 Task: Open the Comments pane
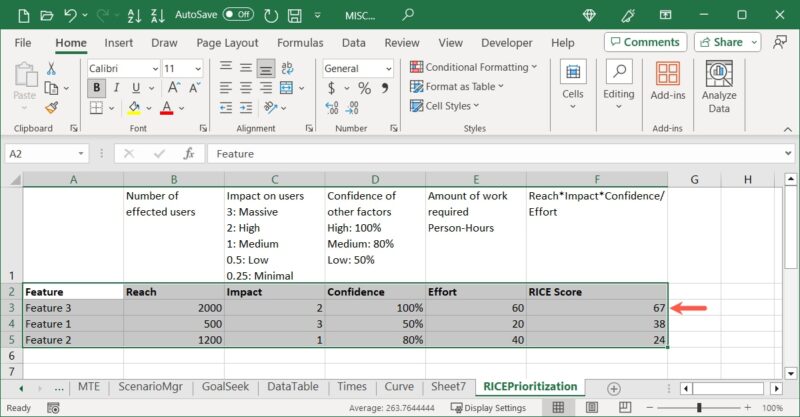[645, 42]
